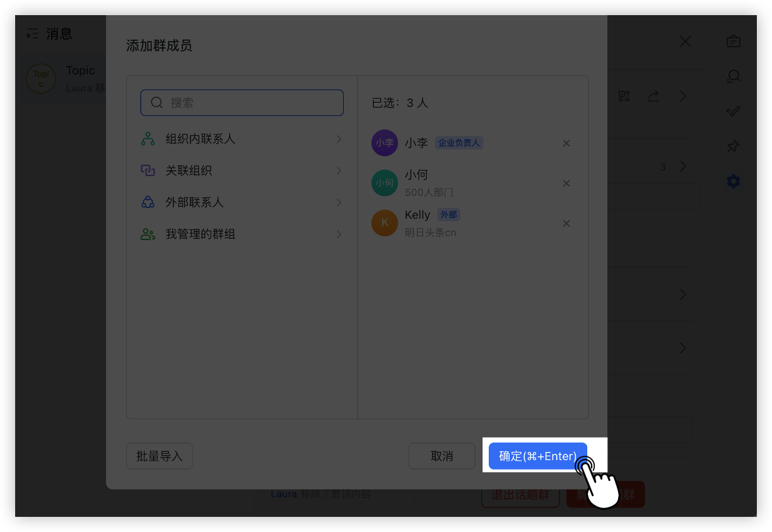Open the group QR code icon
772x532 pixels.
pyautogui.click(x=624, y=96)
